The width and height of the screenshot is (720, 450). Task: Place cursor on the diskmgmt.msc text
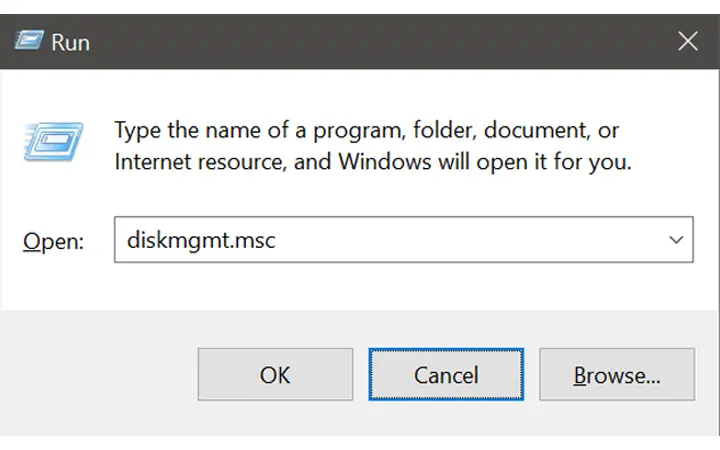tap(201, 241)
